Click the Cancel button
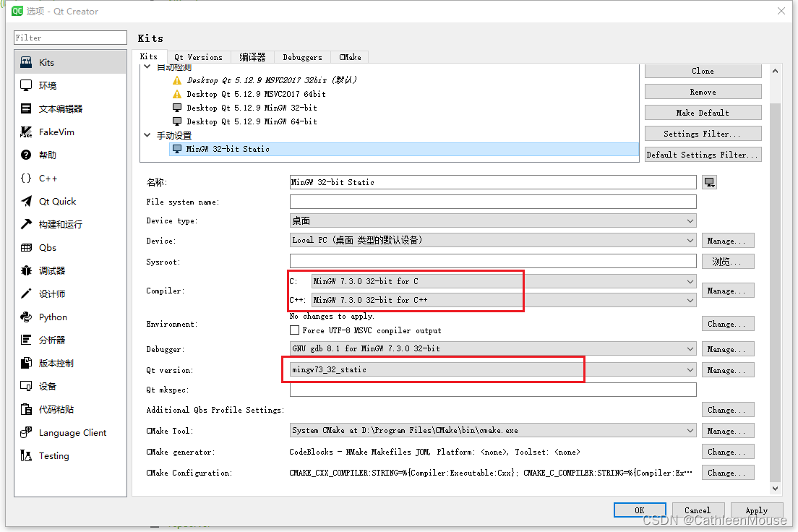The width and height of the screenshot is (798, 532). tap(698, 510)
